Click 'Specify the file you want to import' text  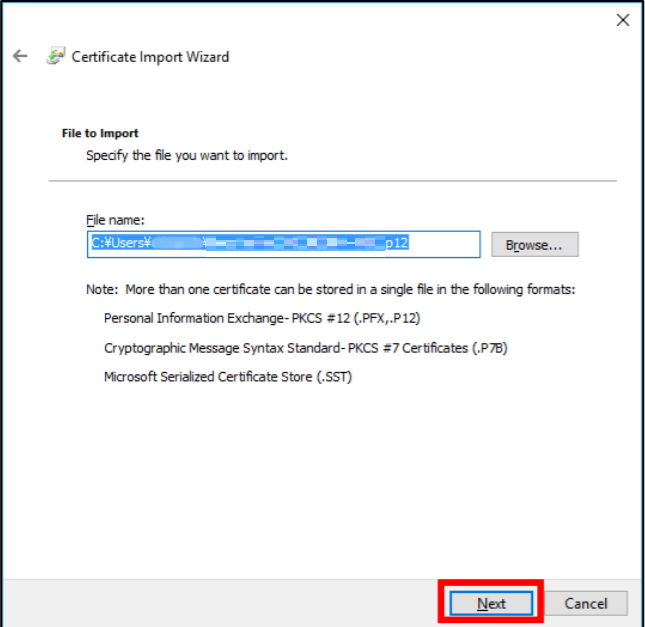pyautogui.click(x=187, y=155)
